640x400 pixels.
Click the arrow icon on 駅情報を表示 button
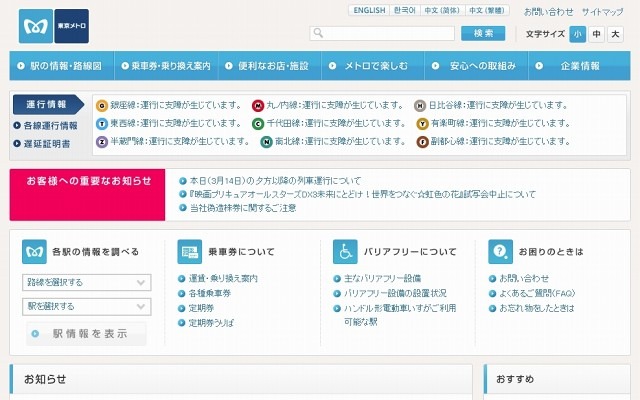coord(36,333)
